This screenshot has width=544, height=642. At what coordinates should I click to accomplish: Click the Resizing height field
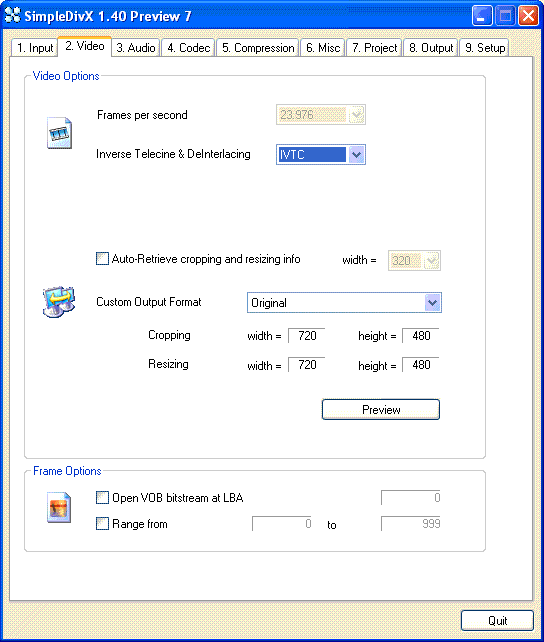pyautogui.click(x=420, y=365)
